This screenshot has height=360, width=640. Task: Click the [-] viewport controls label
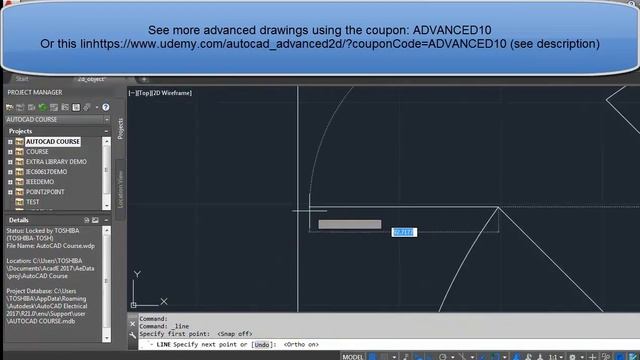[x=132, y=93]
